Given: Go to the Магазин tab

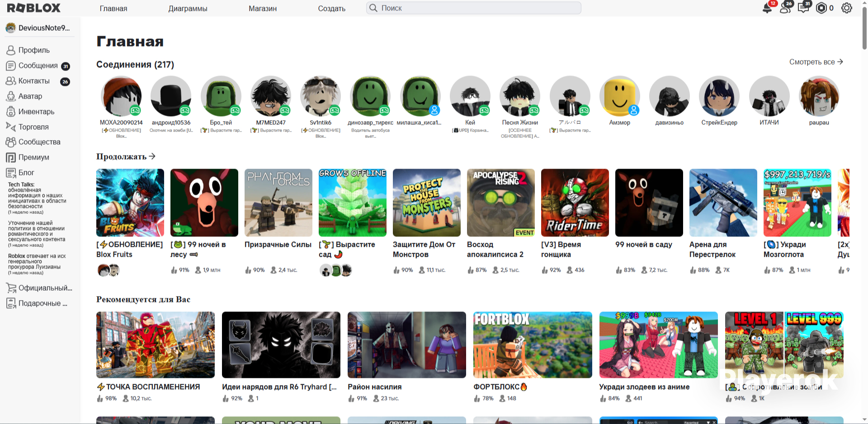Looking at the screenshot, I should pyautogui.click(x=263, y=9).
